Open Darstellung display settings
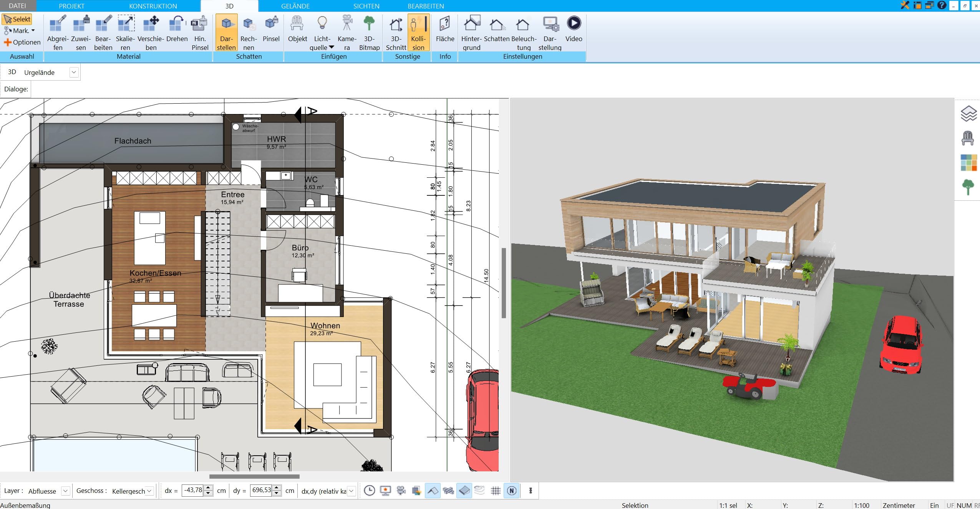980x509 pixels. pyautogui.click(x=550, y=33)
